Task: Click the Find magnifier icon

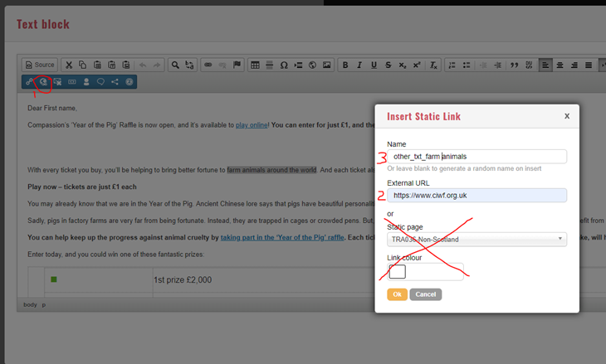Action: pyautogui.click(x=175, y=65)
